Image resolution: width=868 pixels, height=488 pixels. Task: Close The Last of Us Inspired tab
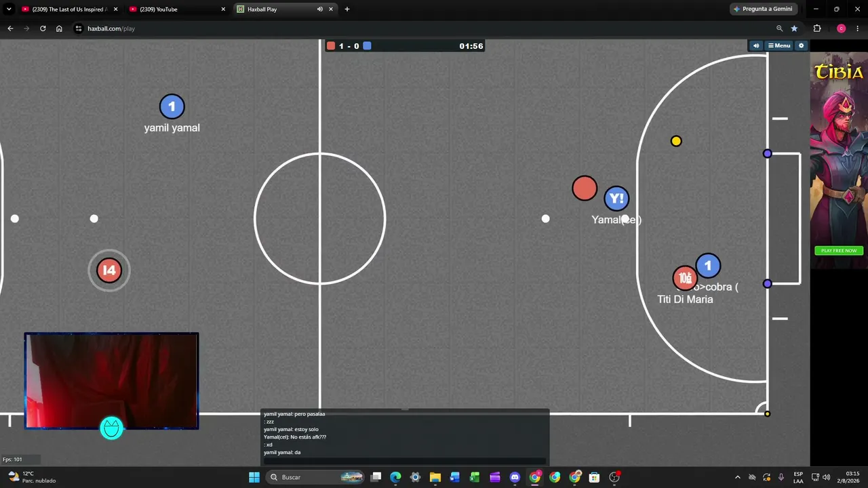click(115, 9)
